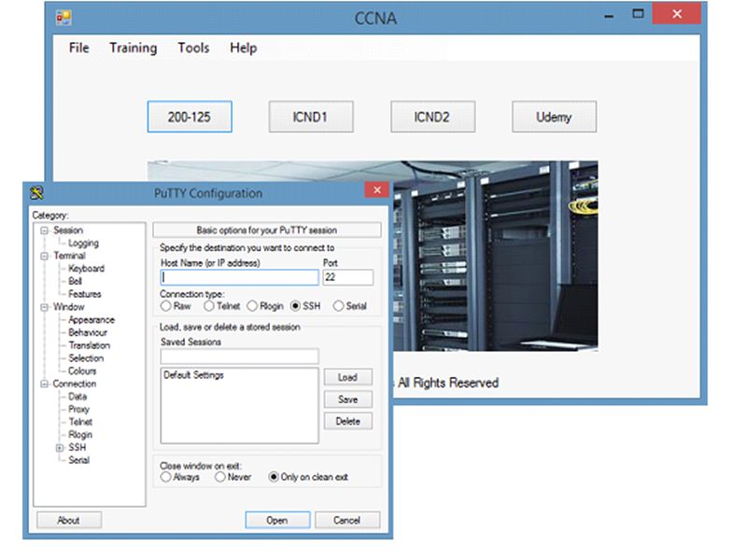Viewport: 747px width, 560px height.
Task: Click the Open button in PuTTY
Action: point(277,520)
